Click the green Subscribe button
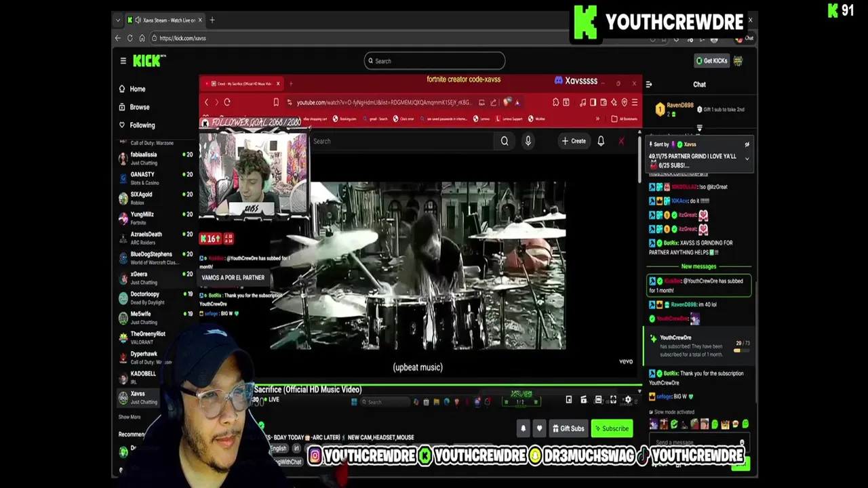This screenshot has width=868, height=488. point(612,428)
